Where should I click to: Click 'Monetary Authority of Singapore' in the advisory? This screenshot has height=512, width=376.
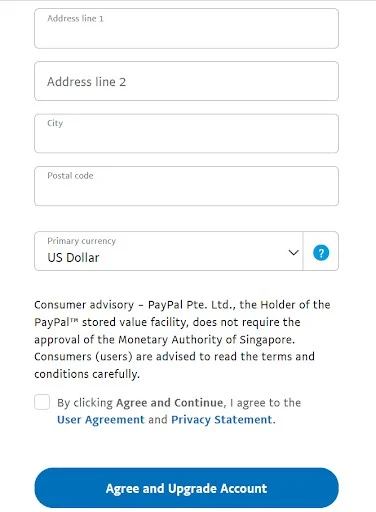(206, 340)
